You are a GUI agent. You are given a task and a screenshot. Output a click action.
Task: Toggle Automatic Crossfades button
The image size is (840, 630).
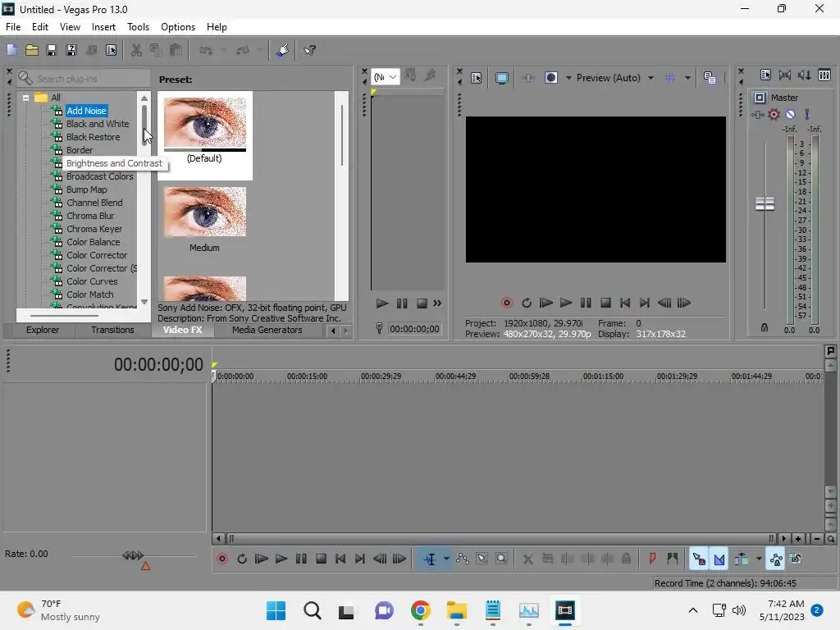pos(719,559)
